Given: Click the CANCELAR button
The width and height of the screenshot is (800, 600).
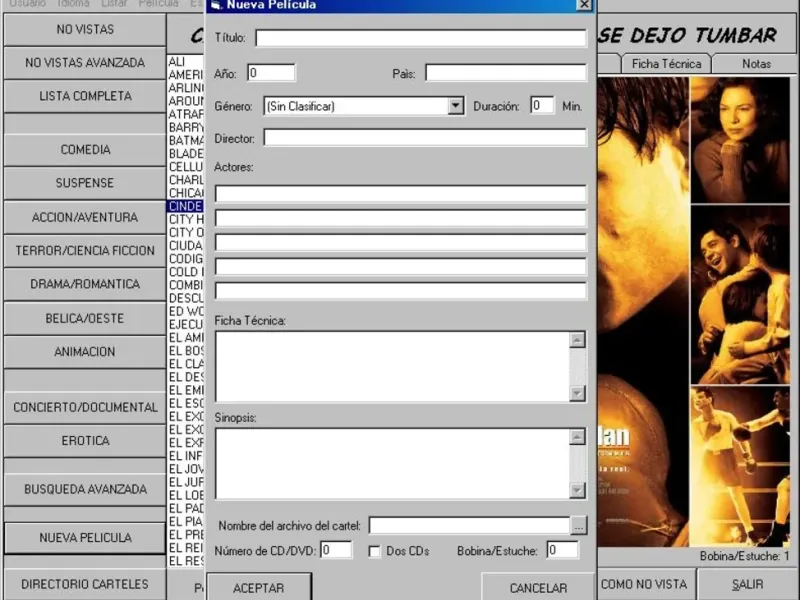Looking at the screenshot, I should tap(538, 588).
